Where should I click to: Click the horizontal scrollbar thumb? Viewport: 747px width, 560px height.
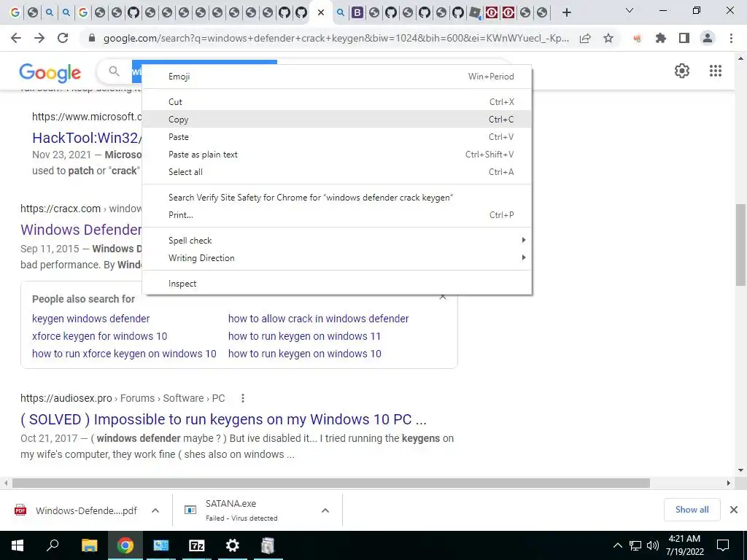coord(330,483)
